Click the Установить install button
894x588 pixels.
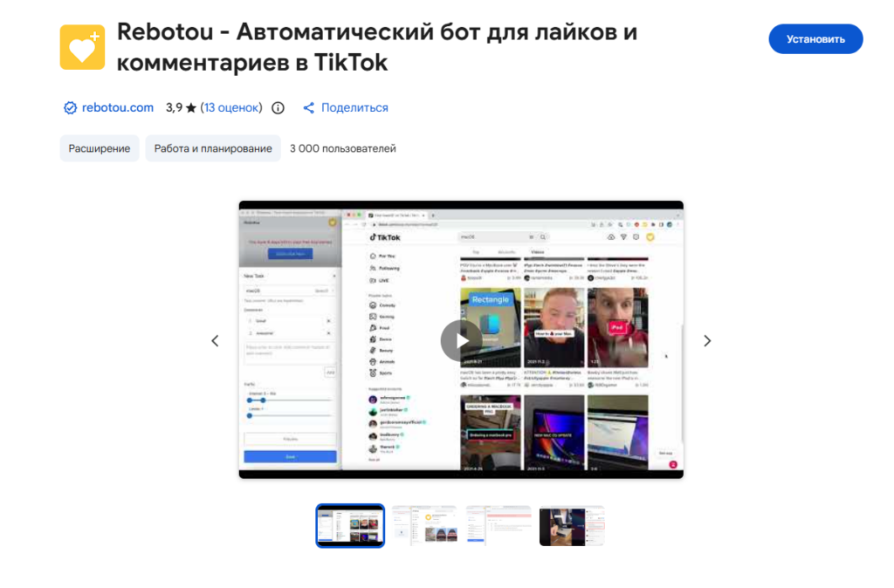[x=815, y=39]
